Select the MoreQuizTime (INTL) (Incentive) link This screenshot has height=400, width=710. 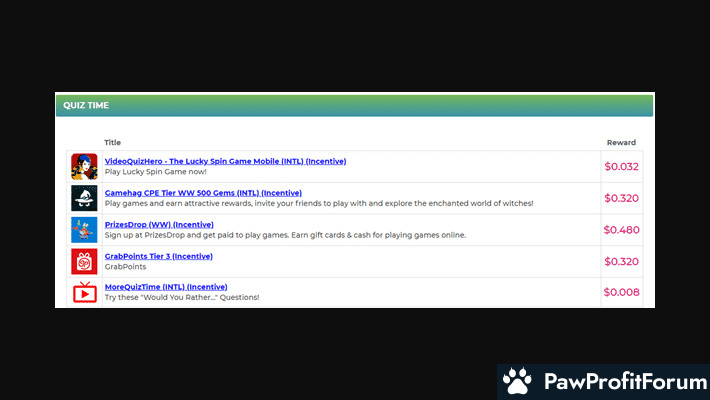(165, 287)
